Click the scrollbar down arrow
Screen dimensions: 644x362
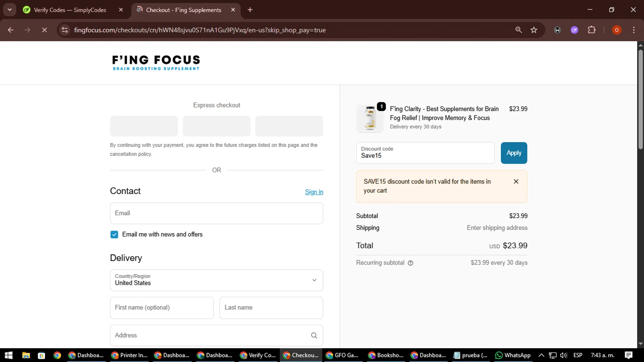pyautogui.click(x=641, y=344)
